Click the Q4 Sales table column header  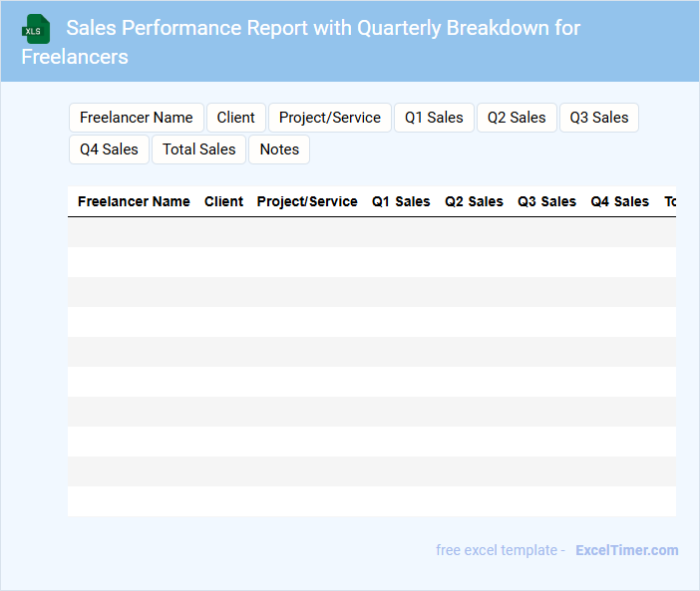point(619,201)
